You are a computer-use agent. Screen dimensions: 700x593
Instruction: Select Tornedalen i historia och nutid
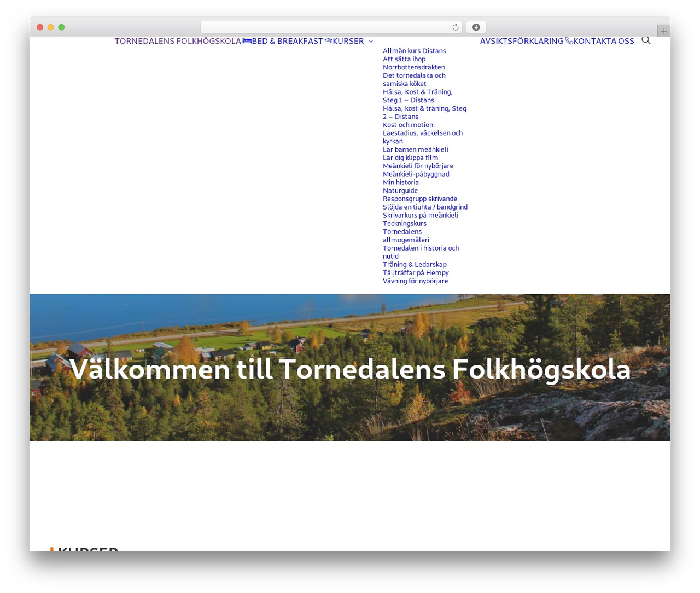pos(421,252)
